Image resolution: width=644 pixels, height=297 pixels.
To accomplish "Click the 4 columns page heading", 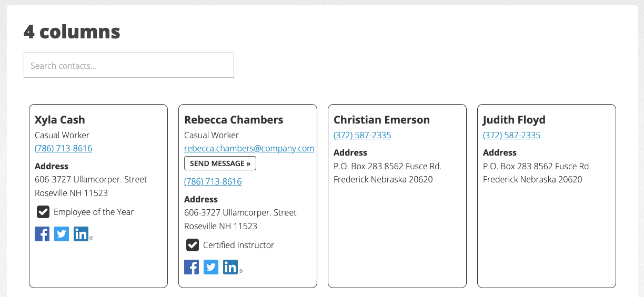I will [72, 32].
